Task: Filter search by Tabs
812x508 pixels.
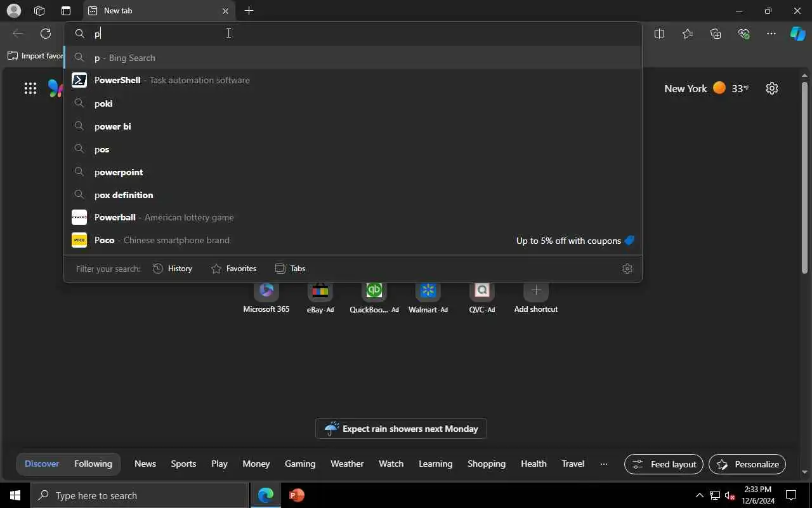Action: click(290, 269)
